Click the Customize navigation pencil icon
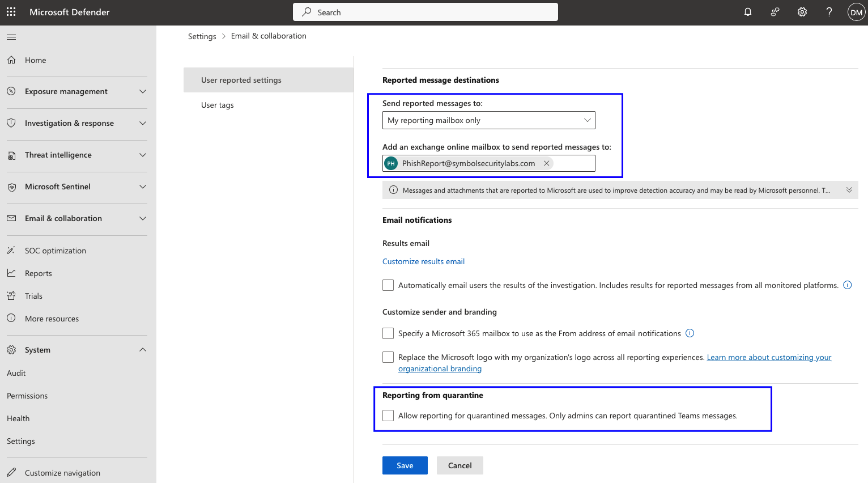868x483 pixels. click(x=11, y=472)
